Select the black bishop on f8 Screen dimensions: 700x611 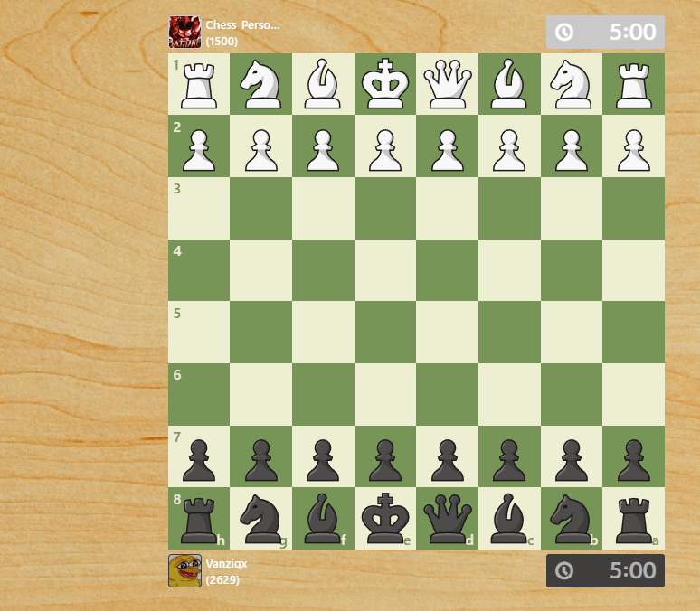coord(323,519)
